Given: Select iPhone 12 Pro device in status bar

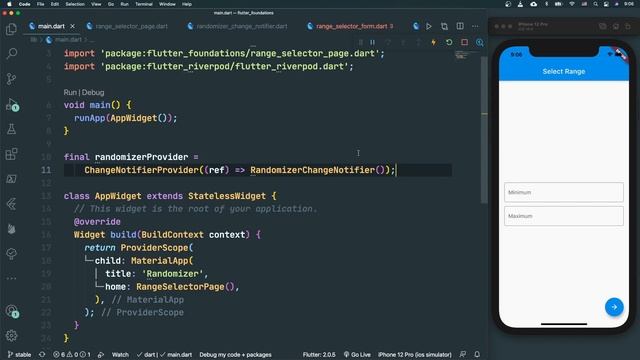Looking at the screenshot, I should [415, 355].
